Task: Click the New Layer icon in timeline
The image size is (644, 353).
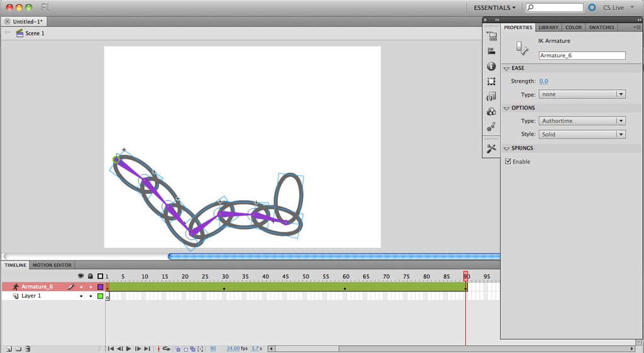Action: pyautogui.click(x=9, y=348)
